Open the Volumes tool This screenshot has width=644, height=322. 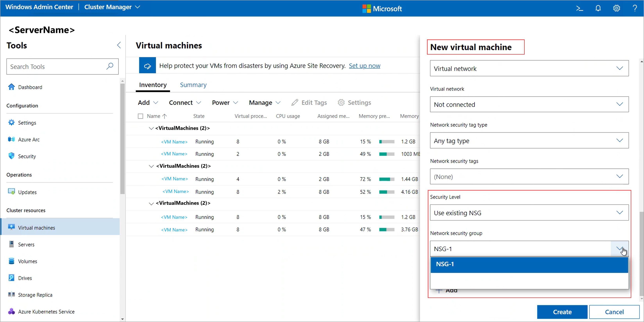tap(28, 261)
